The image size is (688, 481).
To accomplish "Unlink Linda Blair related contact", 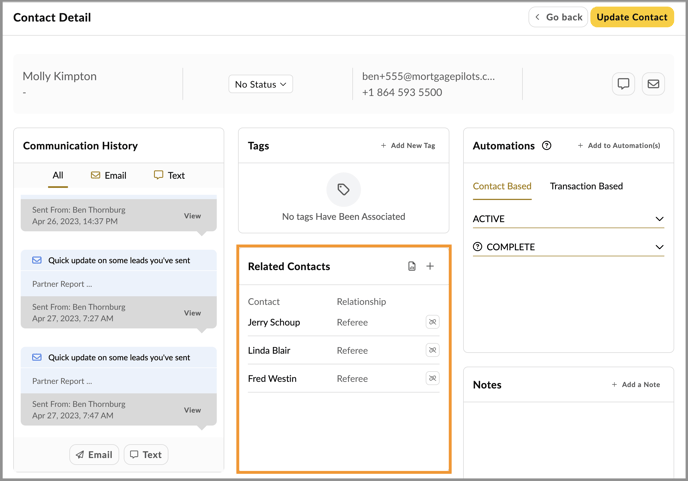I will (433, 350).
